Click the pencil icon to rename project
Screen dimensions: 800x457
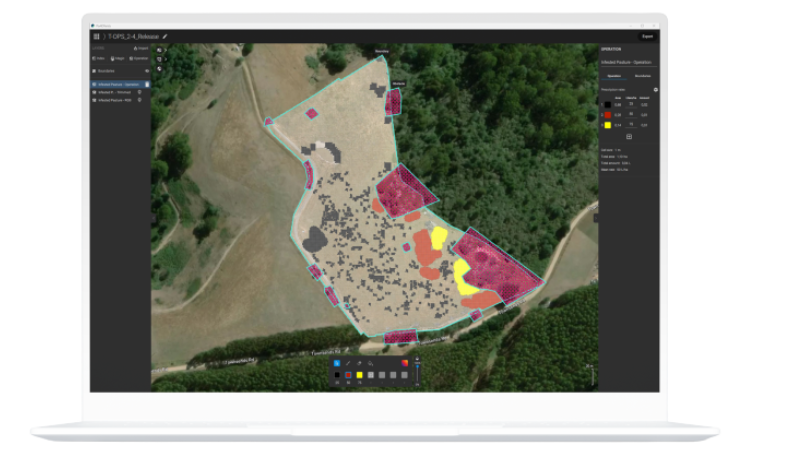coord(166,36)
